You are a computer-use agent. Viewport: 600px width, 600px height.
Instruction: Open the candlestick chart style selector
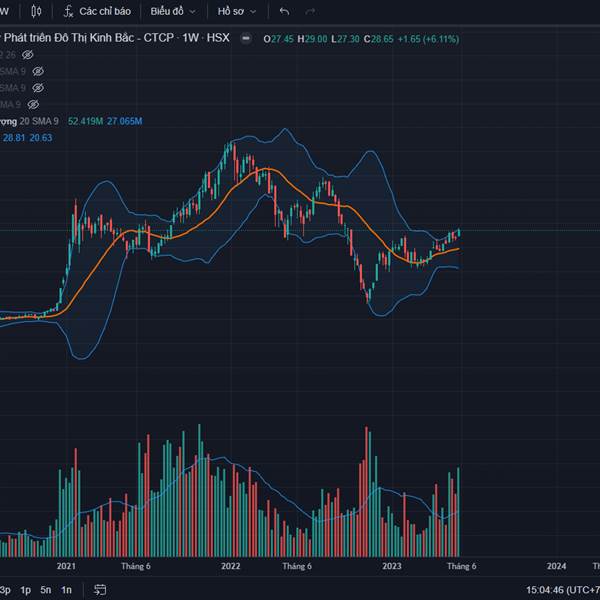[x=36, y=11]
